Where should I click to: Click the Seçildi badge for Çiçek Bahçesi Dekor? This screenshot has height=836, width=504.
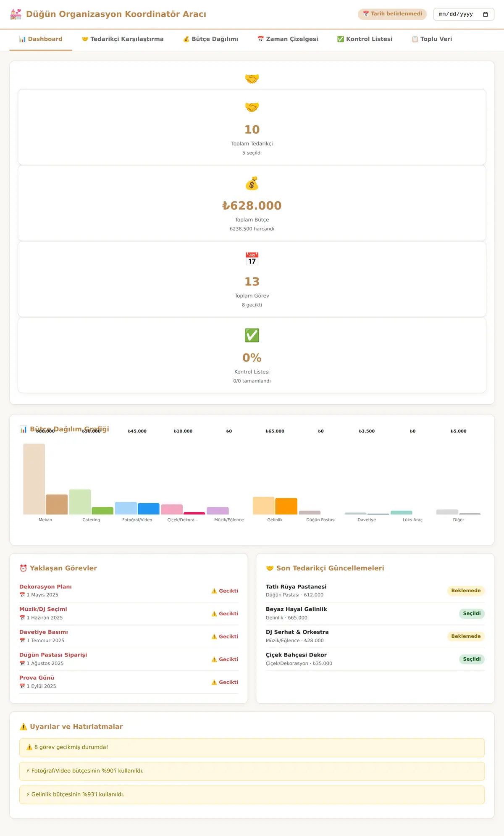coord(472,659)
